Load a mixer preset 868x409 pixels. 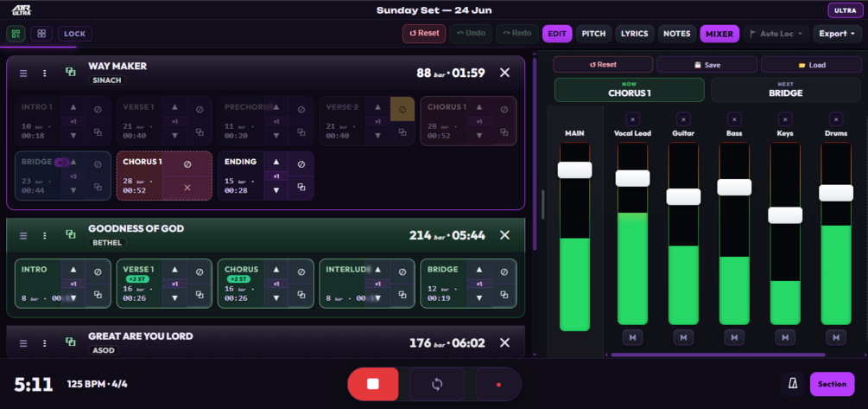(812, 65)
